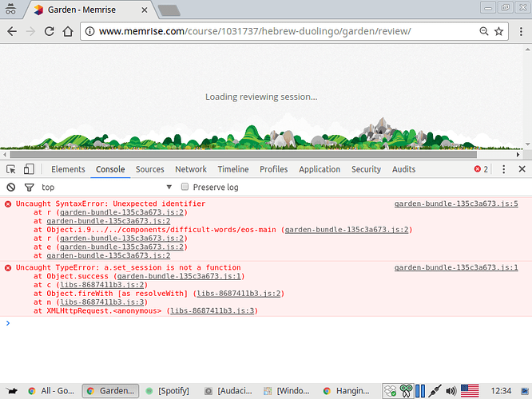This screenshot has height=399, width=532.
Task: Switch to the Elements tab
Action: click(68, 169)
